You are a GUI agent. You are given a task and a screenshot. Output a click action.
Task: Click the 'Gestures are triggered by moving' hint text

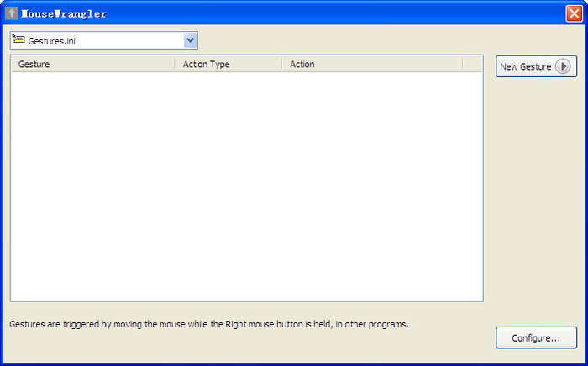(209, 324)
